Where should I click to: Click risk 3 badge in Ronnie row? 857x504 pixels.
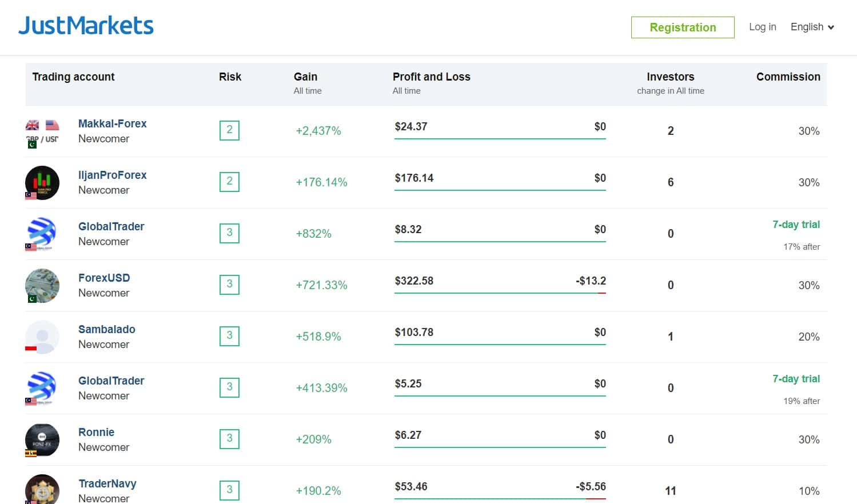click(229, 439)
